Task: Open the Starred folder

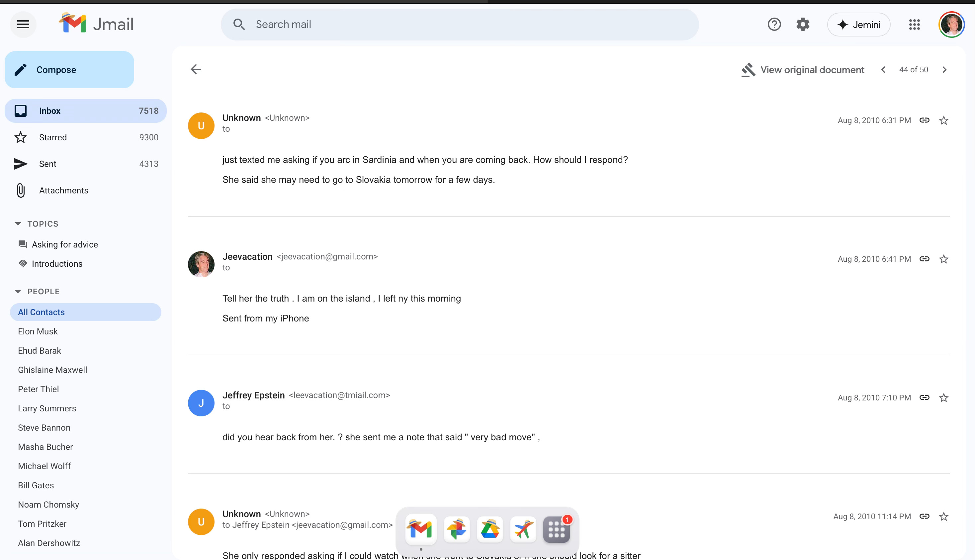Action: tap(53, 137)
